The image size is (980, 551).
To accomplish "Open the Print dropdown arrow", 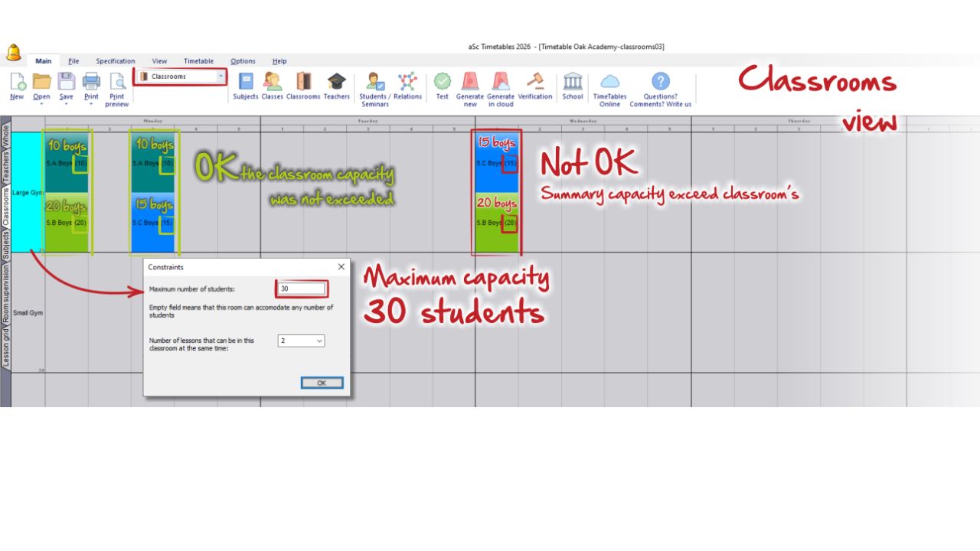I will (x=91, y=104).
